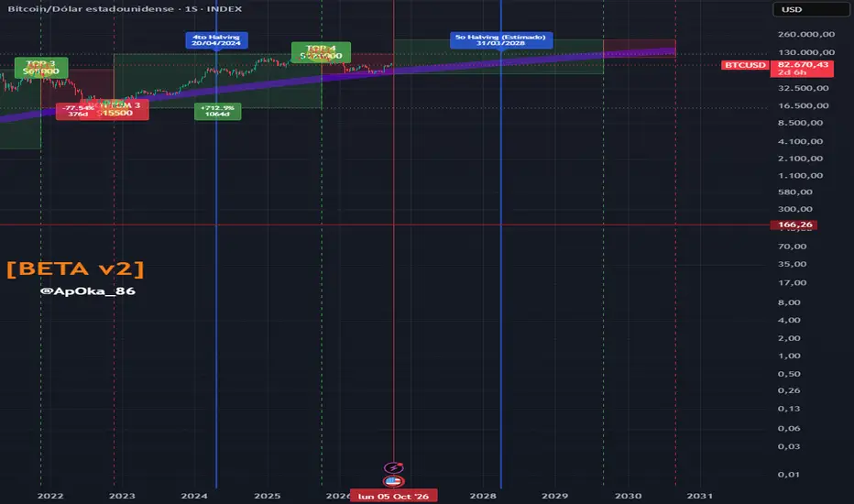Screen dimensions: 854x504
Task: Click 2.100,00 on the price scale
Action: pos(800,159)
